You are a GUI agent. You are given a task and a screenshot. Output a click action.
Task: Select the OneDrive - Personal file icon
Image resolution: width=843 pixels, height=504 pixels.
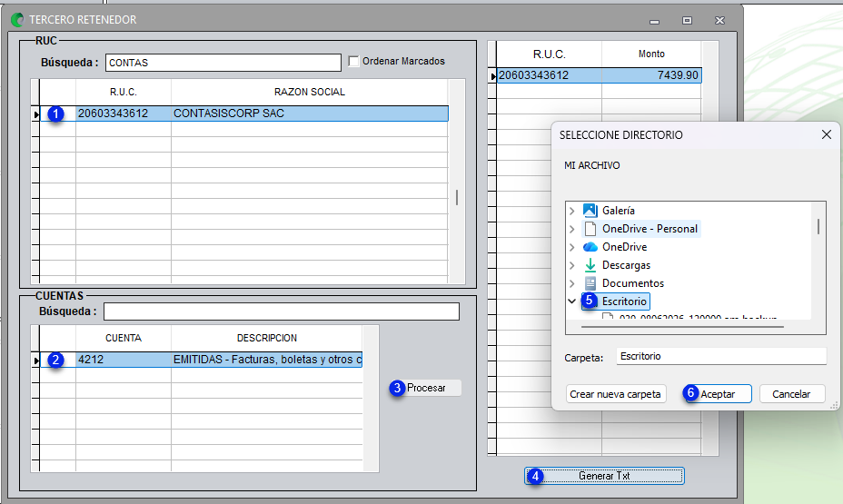coord(590,228)
